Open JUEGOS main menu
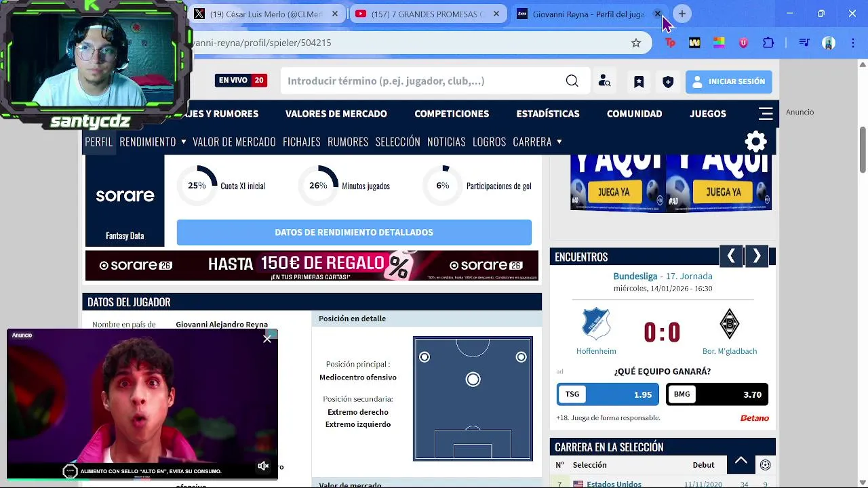868x488 pixels. 708,114
